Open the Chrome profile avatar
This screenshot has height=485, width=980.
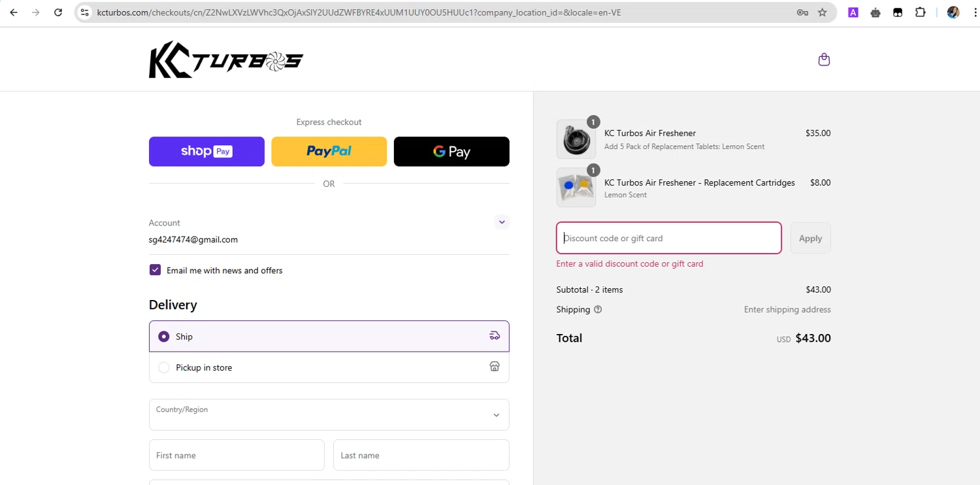[953, 12]
